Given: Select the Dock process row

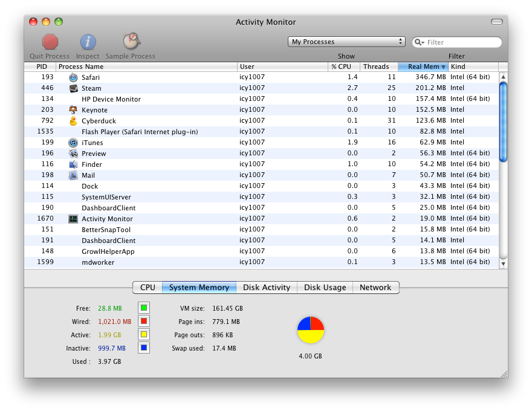Looking at the screenshot, I should (x=262, y=186).
